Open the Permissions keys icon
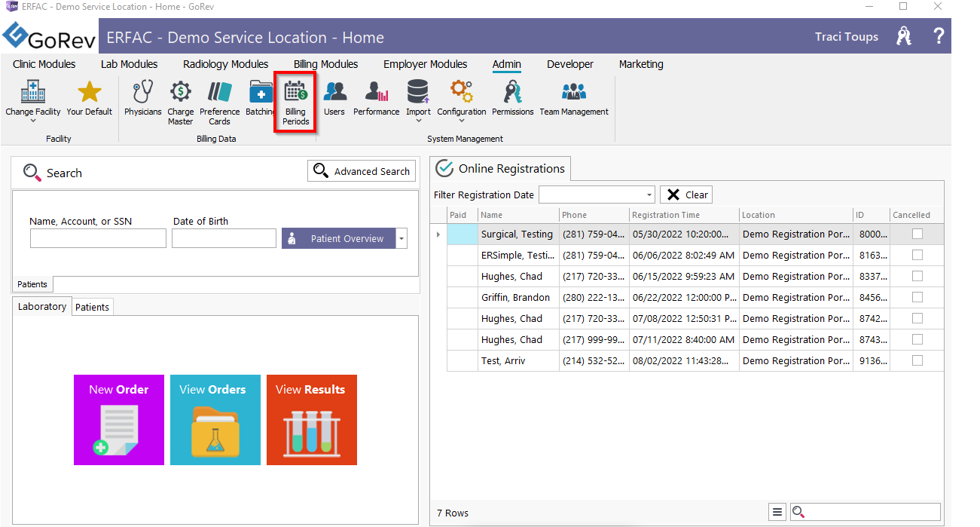The height and width of the screenshot is (527, 980). click(513, 93)
